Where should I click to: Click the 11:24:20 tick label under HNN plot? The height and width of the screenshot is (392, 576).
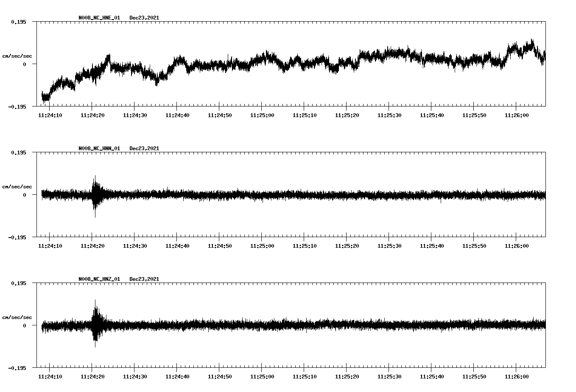point(92,246)
